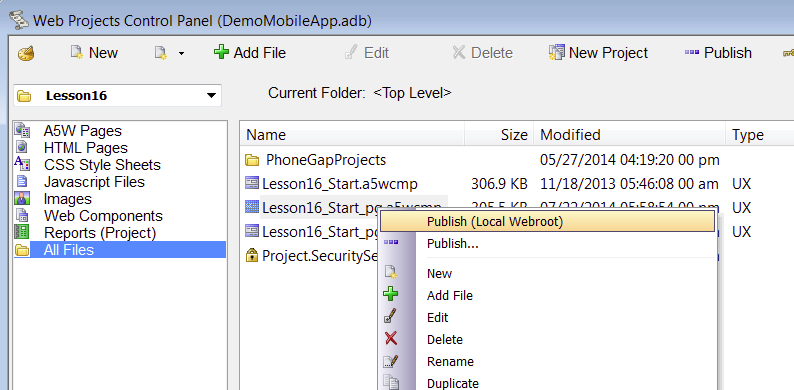The image size is (794, 390).
Task: Click the CSS Style Sheets icon
Action: pos(22,164)
